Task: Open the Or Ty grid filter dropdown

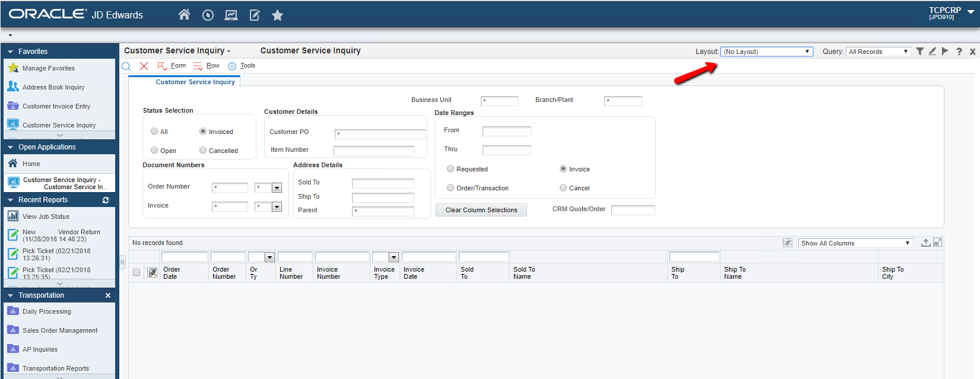Action: [x=269, y=257]
